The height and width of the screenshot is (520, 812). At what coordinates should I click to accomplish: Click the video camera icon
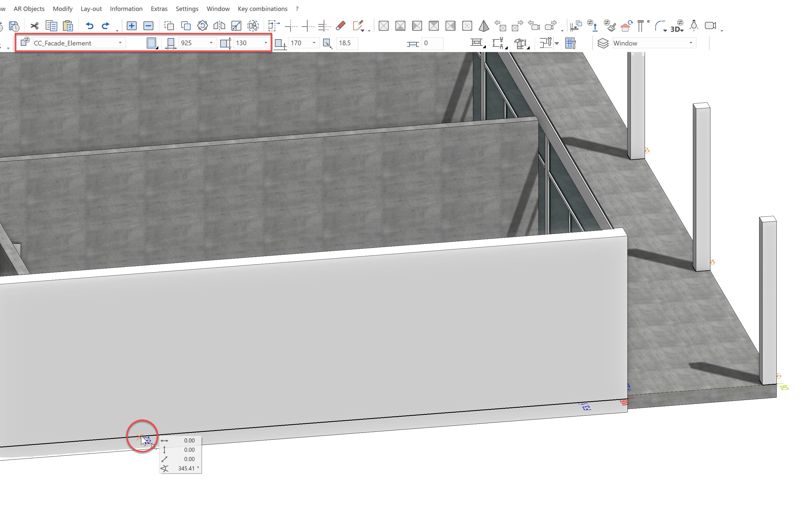coord(710,26)
